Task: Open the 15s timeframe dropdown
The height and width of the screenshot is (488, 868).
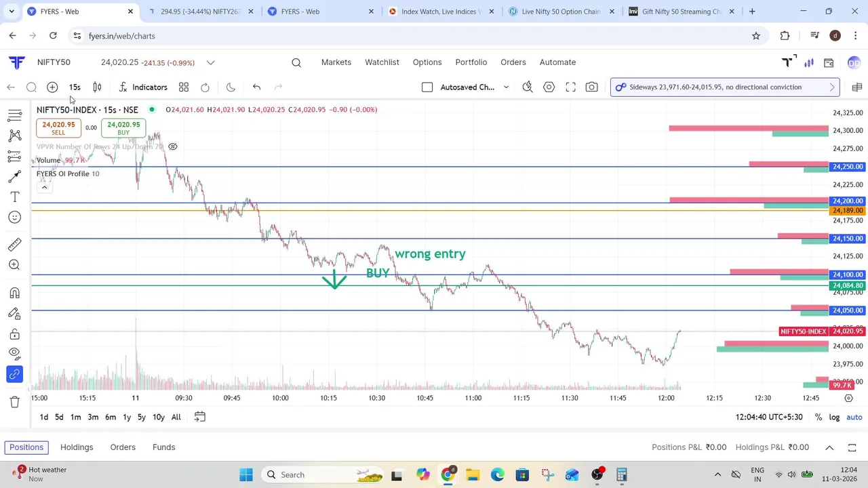Action: [75, 87]
